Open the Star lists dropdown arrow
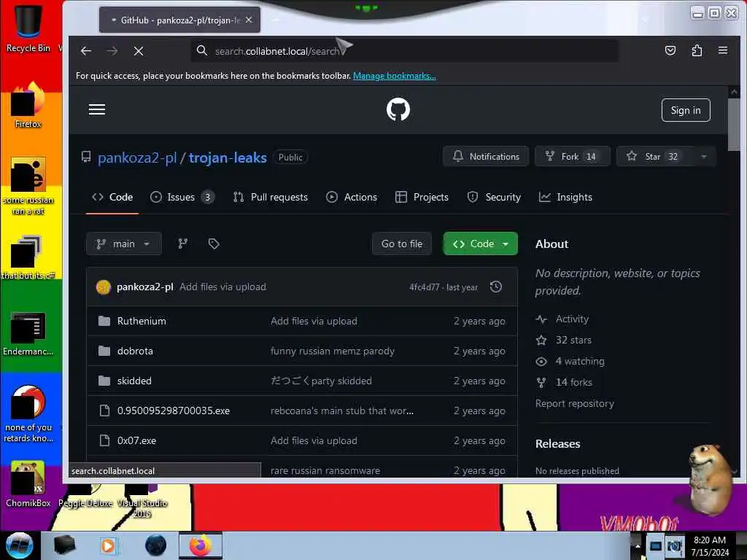The width and height of the screenshot is (747, 560). (x=704, y=157)
